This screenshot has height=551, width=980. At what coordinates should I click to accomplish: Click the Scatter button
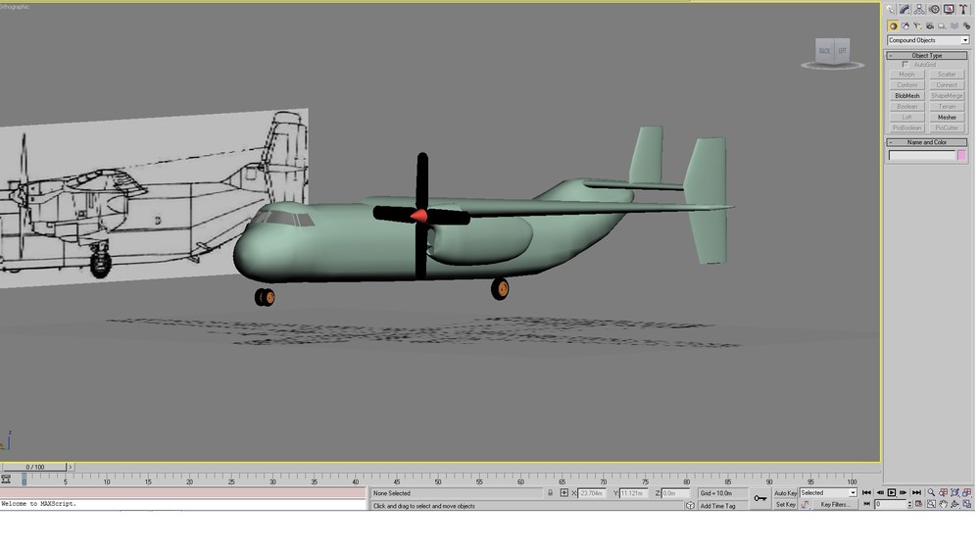pyautogui.click(x=947, y=75)
